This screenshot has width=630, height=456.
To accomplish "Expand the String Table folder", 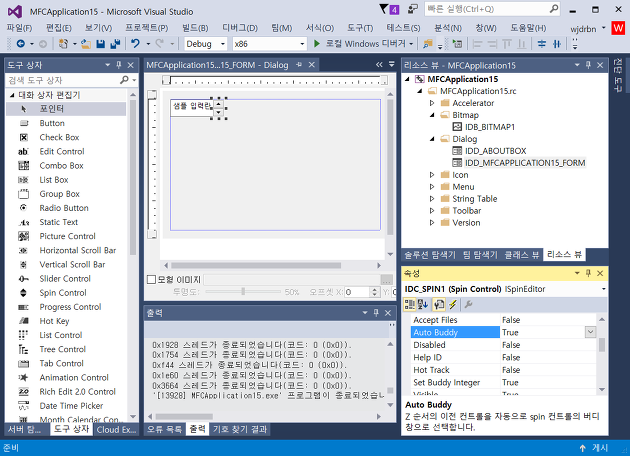I will pos(432,198).
